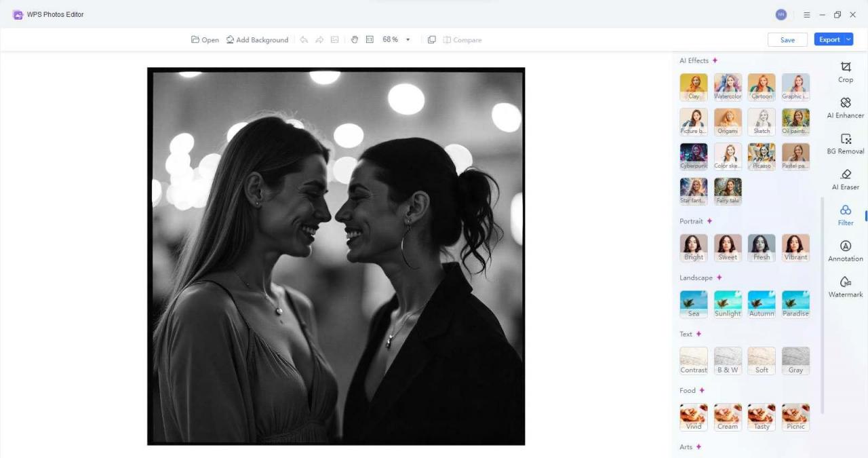Viewport: 868px width, 458px height.
Task: Apply the B & W text filter
Action: [727, 360]
